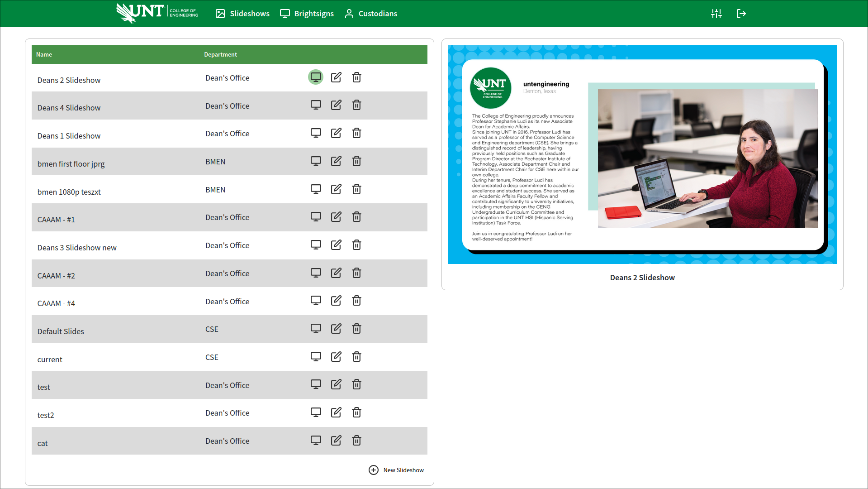Delete the slideshow named test
The width and height of the screenshot is (868, 489).
[356, 384]
